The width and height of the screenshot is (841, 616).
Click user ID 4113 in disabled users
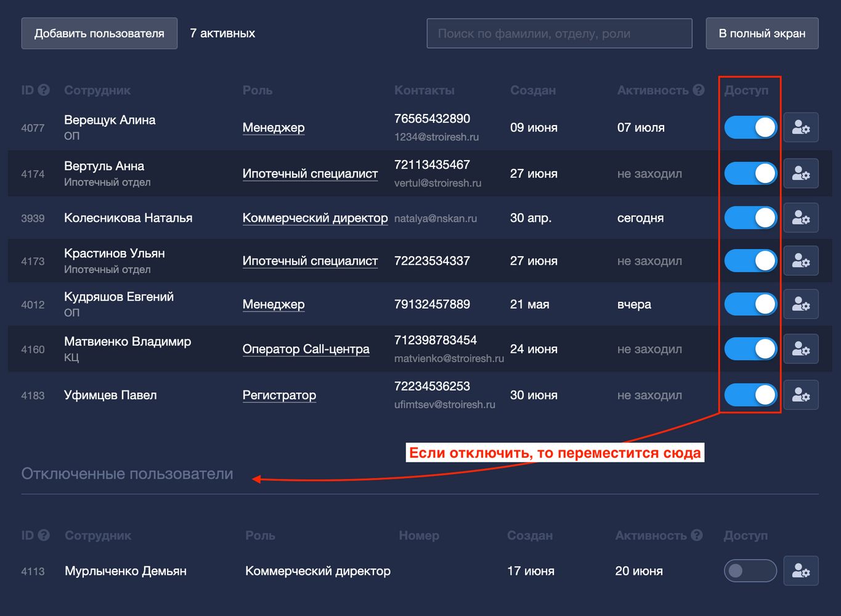click(x=33, y=572)
